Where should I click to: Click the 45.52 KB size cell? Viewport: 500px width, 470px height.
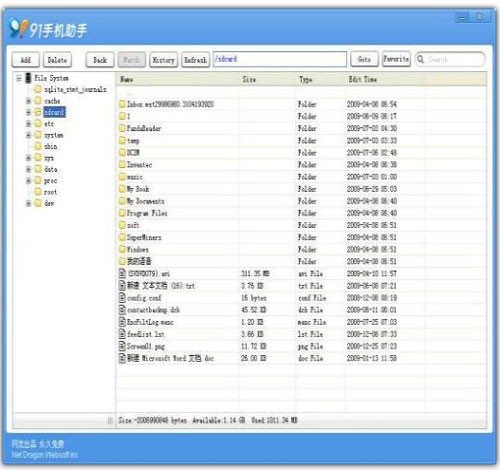pyautogui.click(x=254, y=310)
